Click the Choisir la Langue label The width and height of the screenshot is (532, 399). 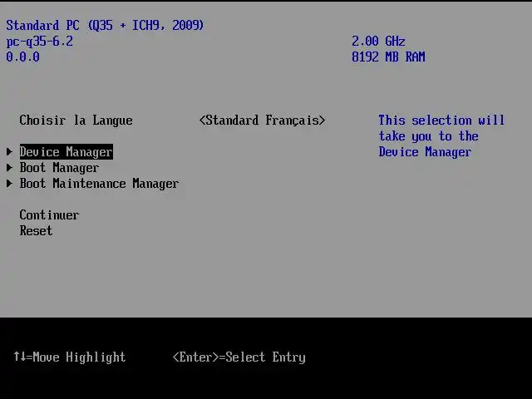tap(76, 120)
